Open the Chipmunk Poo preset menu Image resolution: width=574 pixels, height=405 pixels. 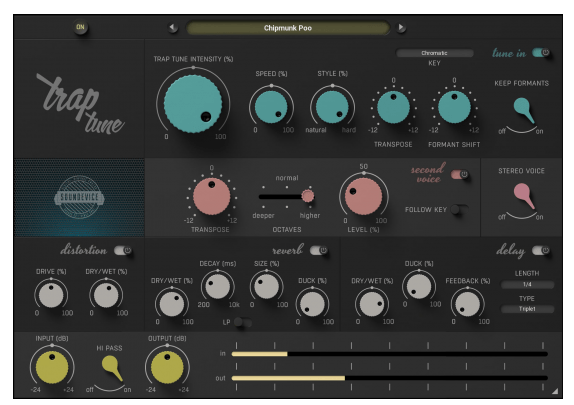click(x=288, y=28)
